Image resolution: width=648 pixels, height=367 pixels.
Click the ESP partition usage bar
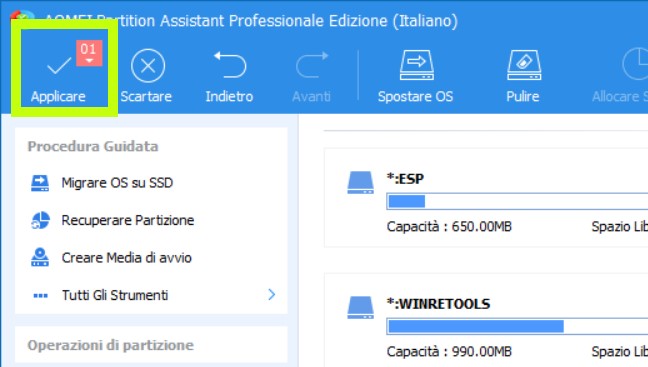point(517,201)
